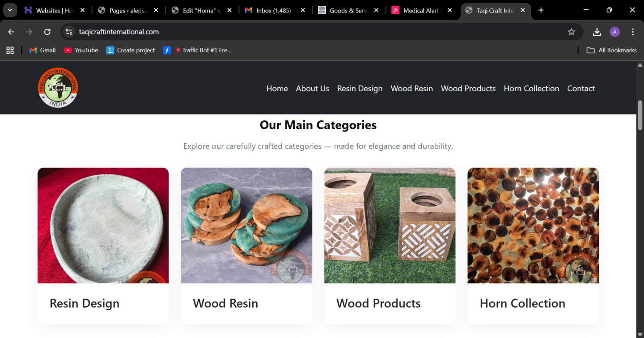The width and height of the screenshot is (644, 338).
Task: Open Horn Collection from the navigation bar
Action: 531,89
